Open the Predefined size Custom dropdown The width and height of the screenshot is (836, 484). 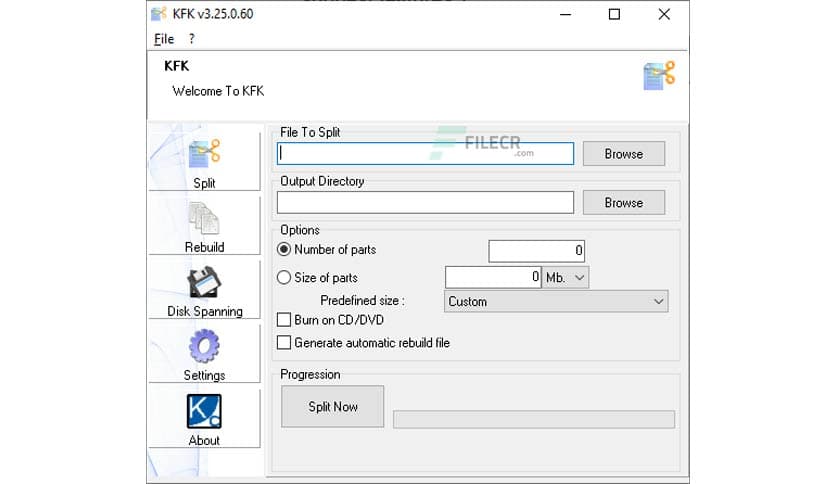click(x=556, y=301)
